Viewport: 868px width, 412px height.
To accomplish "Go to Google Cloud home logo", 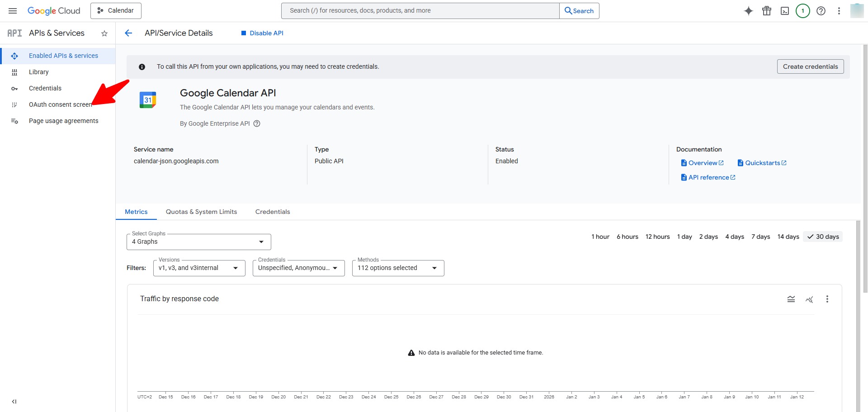I will coord(54,11).
